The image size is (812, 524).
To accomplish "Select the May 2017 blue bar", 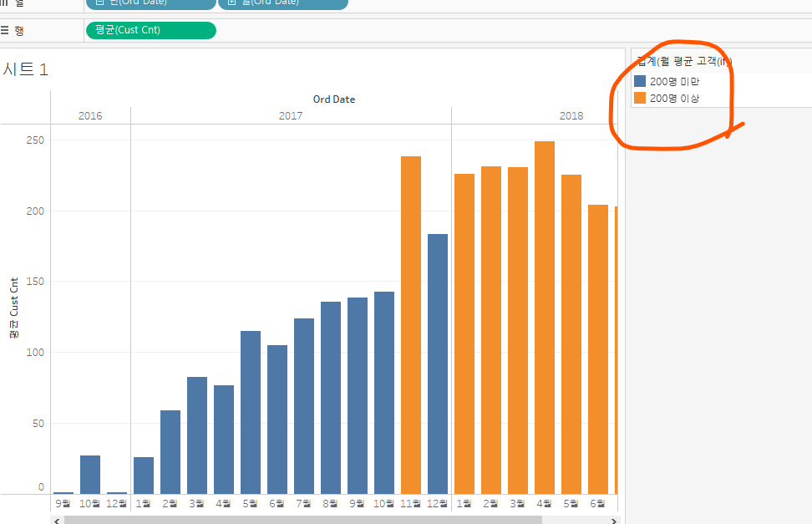I will click(251, 413).
